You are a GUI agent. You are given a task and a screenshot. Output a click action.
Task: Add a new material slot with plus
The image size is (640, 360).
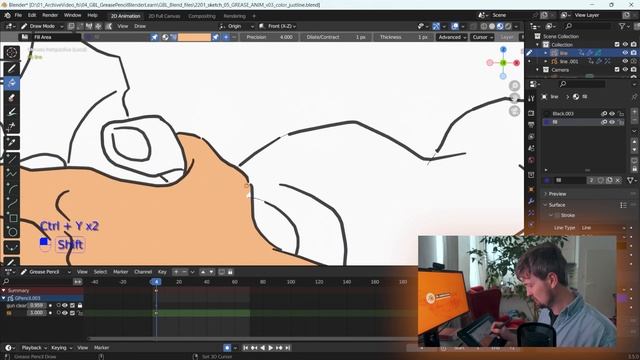[x=634, y=111]
